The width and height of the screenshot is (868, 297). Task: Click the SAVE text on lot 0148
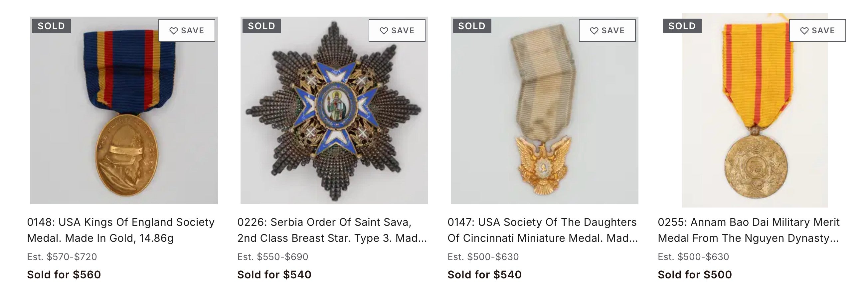[193, 31]
